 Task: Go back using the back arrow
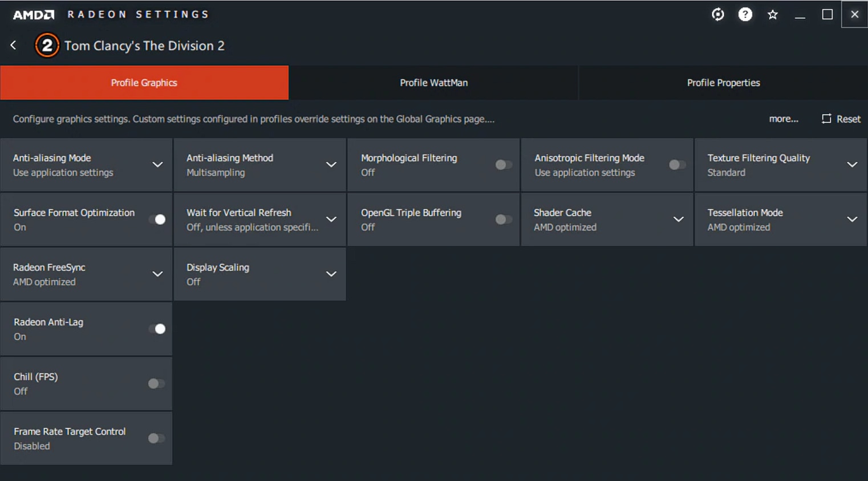coord(13,45)
